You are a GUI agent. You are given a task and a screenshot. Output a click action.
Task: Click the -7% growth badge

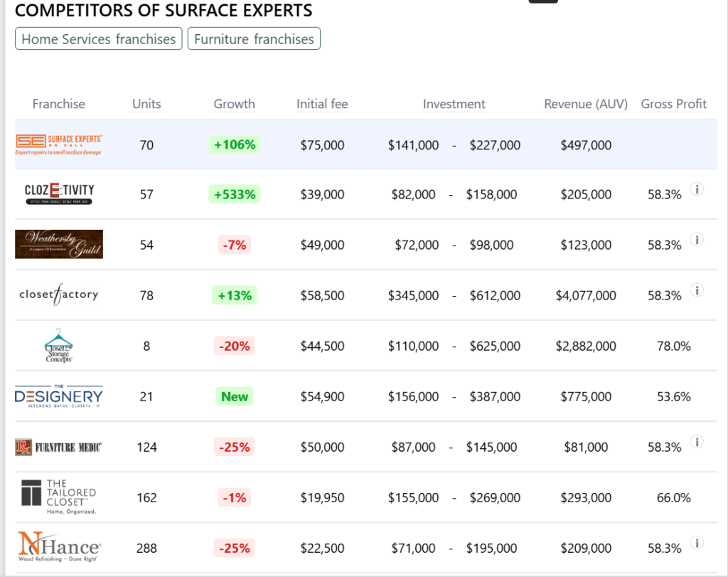click(x=235, y=245)
